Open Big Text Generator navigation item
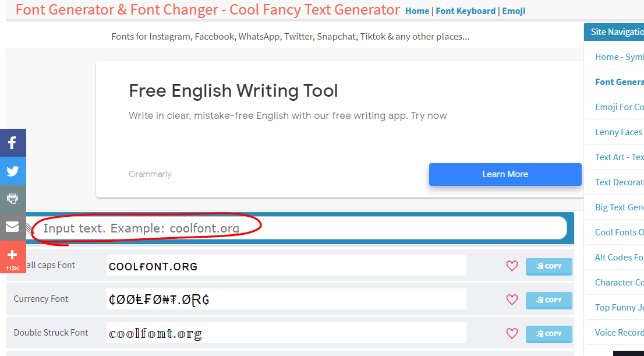Screen dimensions: 644x356 (619, 207)
